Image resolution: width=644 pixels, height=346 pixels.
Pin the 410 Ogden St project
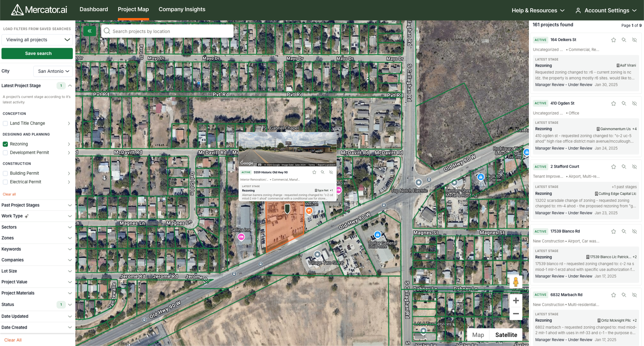click(x=624, y=103)
